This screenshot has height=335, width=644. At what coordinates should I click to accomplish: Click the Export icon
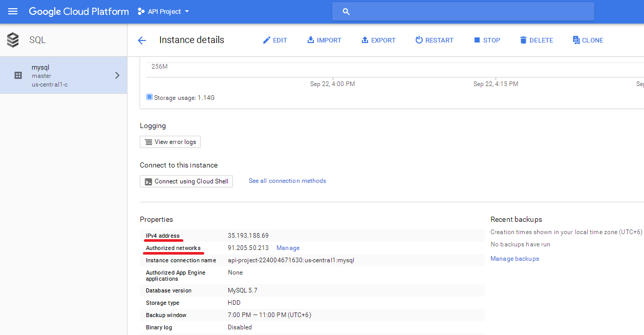365,40
